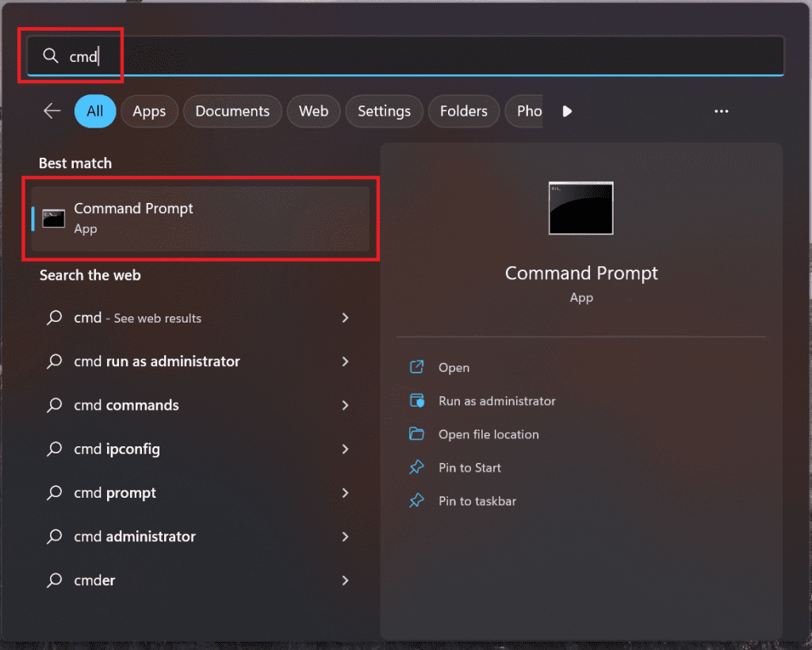Launch Command Prompt with the Open icon
The width and height of the screenshot is (812, 650).
click(453, 367)
